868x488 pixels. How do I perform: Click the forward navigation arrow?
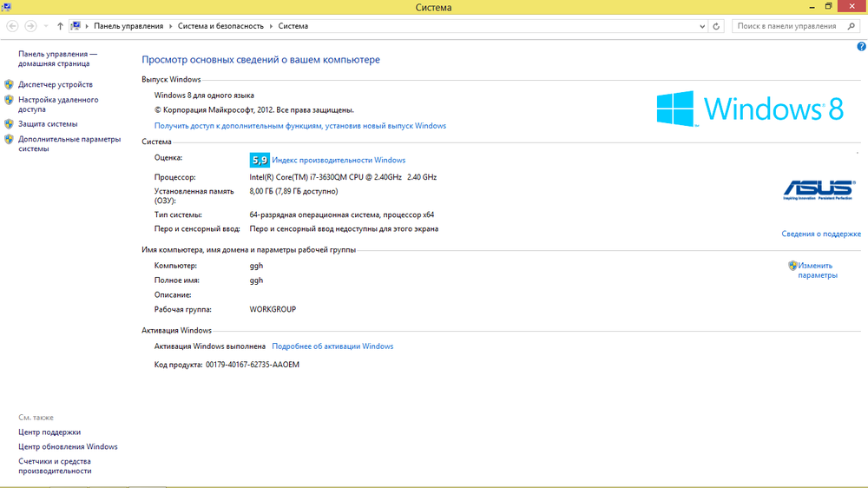pyautogui.click(x=30, y=26)
